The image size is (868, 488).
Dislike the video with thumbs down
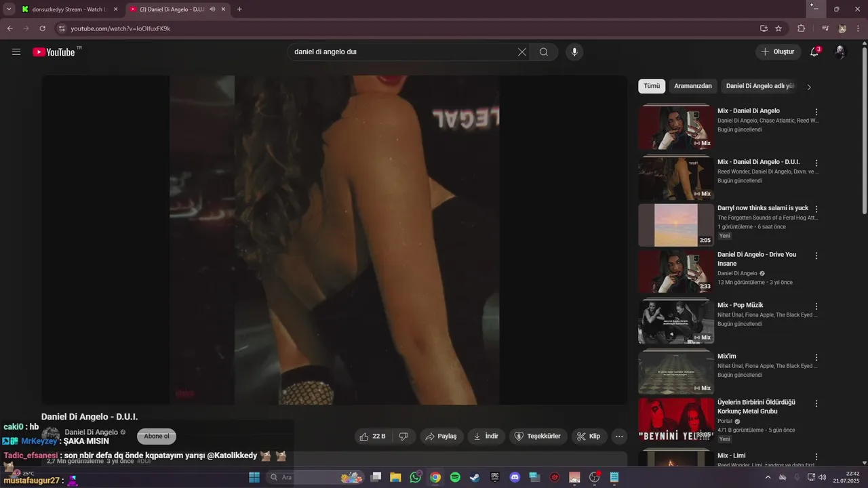click(403, 436)
